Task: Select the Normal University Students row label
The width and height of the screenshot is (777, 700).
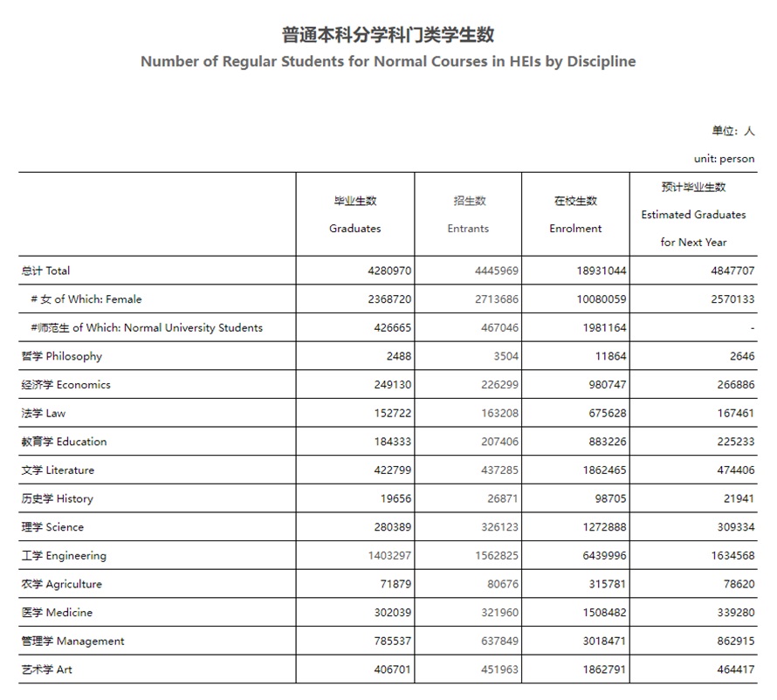Action: pyautogui.click(x=147, y=328)
